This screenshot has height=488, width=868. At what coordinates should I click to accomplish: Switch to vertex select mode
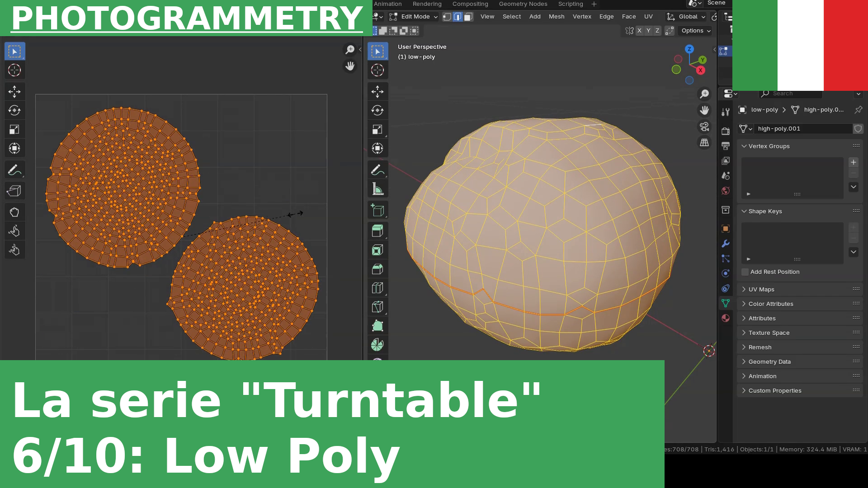tap(447, 17)
